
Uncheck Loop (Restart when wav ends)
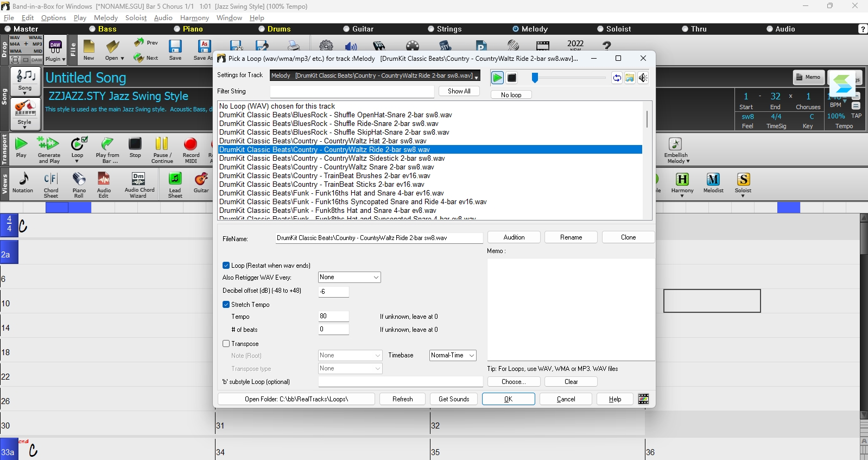pyautogui.click(x=226, y=266)
